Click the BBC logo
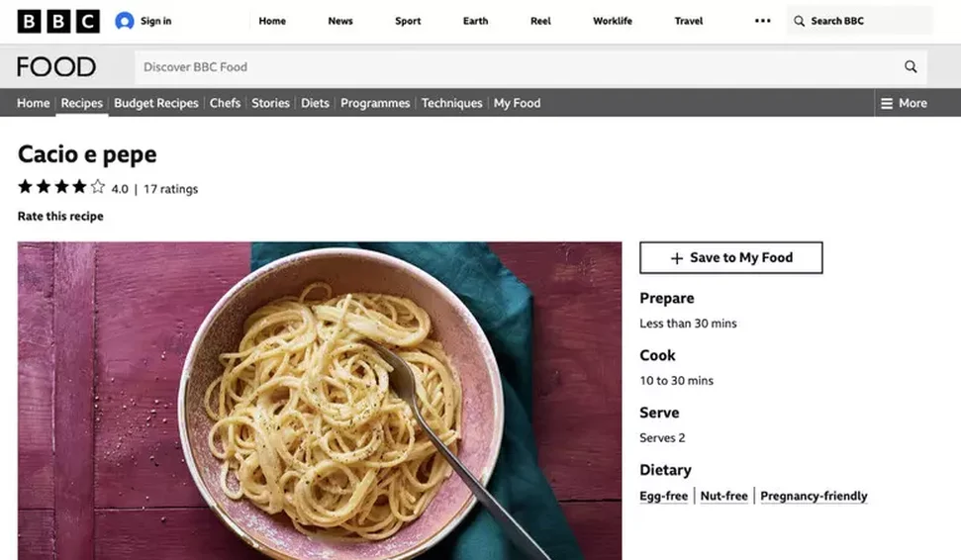Viewport: 961px width, 560px height. tap(58, 21)
